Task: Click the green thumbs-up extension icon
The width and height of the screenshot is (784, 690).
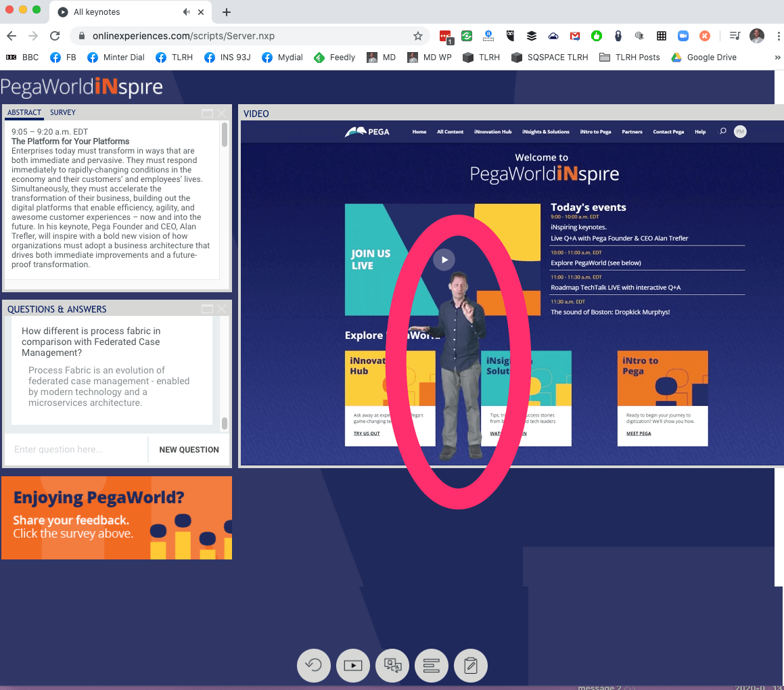Action: (x=597, y=36)
